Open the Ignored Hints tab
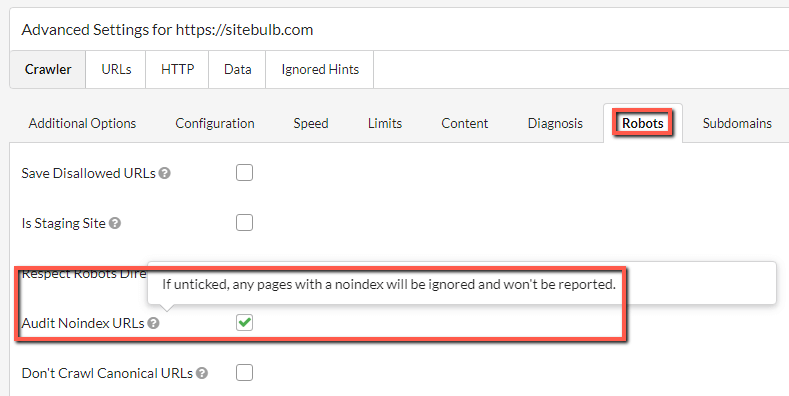The height and width of the screenshot is (396, 789). click(320, 69)
